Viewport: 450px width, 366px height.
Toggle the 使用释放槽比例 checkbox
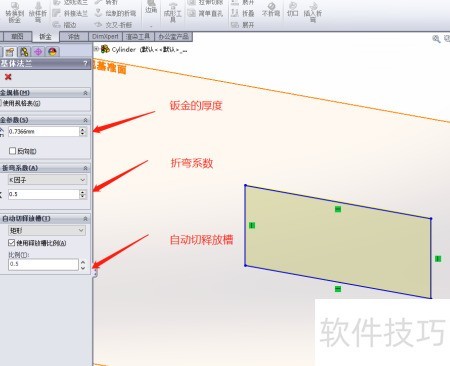pyautogui.click(x=12, y=243)
